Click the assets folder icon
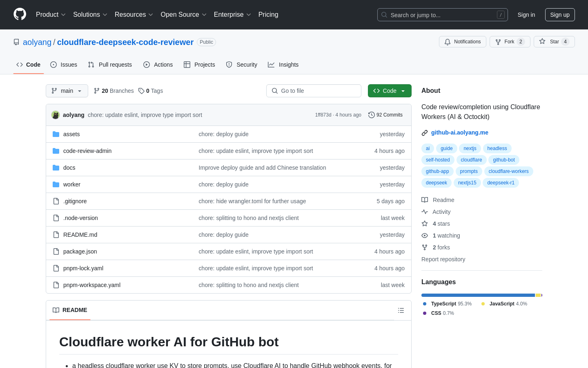Image resolution: width=588 pixels, height=368 pixels. [56, 134]
